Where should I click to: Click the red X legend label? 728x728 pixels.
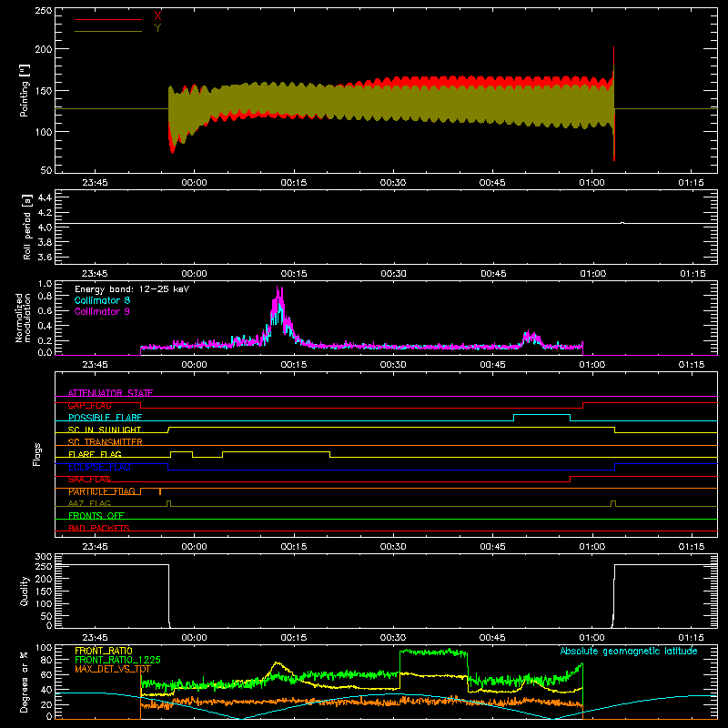point(157,15)
